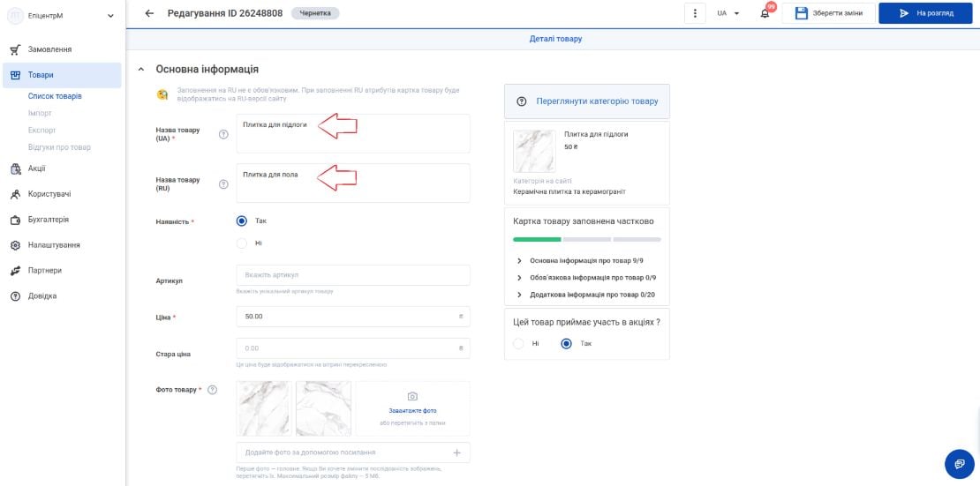
Task: Click the На розгляд button
Action: (926, 13)
